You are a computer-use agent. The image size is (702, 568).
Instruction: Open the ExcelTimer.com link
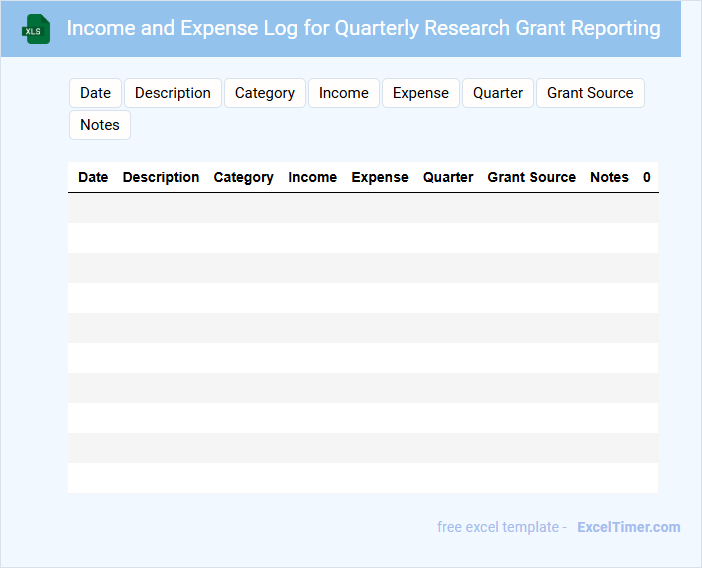click(x=628, y=527)
